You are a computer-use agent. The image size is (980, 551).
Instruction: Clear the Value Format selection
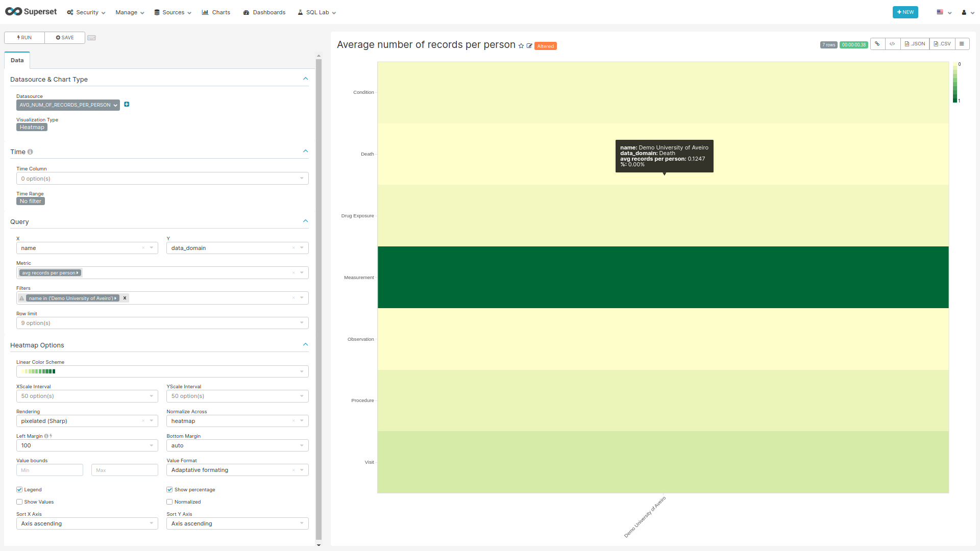[x=293, y=470]
